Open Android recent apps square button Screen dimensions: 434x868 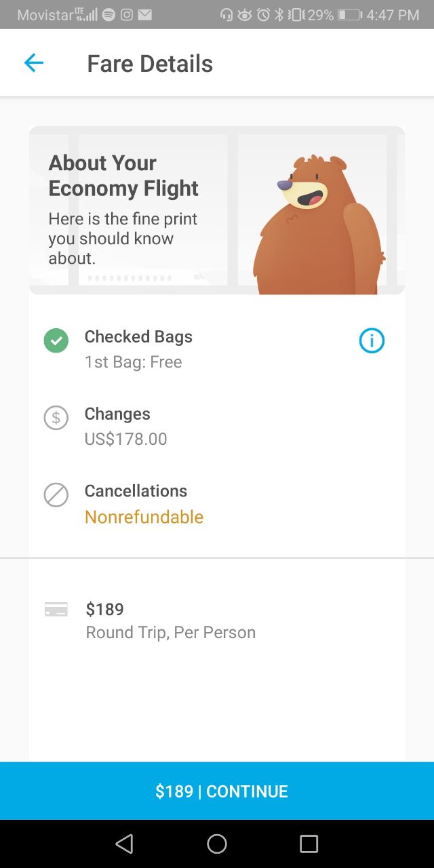[x=309, y=844]
